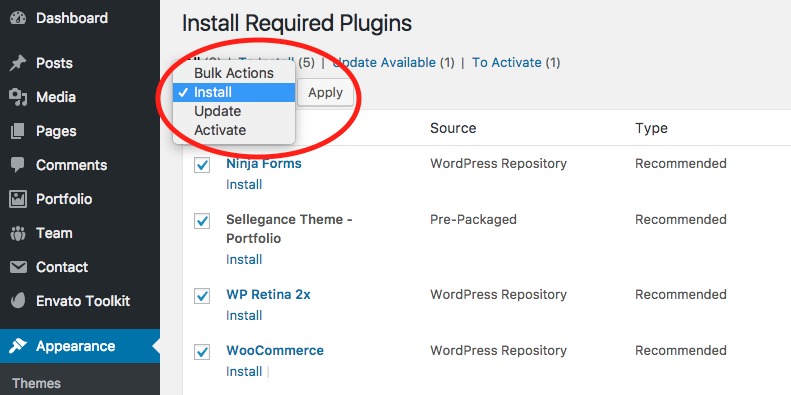
Task: Click the Portfolio image icon
Action: pyautogui.click(x=18, y=199)
